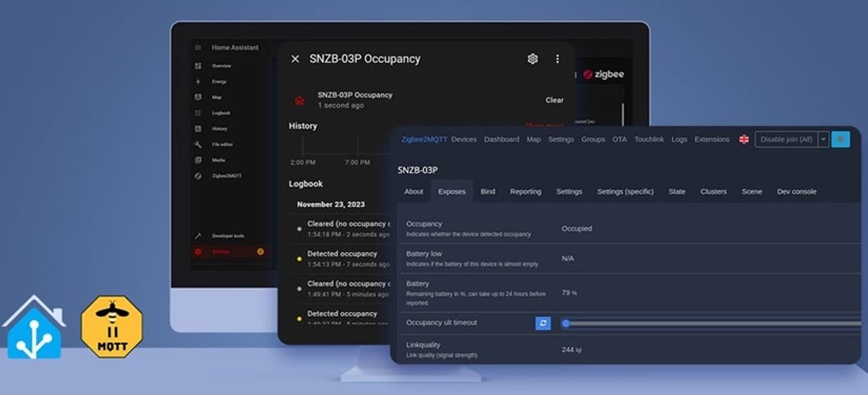Click the Energy icon in Home Assistant sidebar

pyautogui.click(x=198, y=81)
